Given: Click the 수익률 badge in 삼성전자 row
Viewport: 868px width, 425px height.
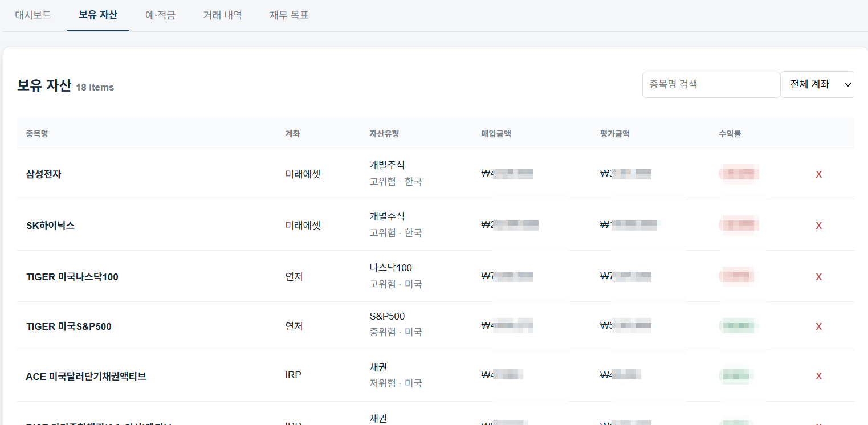Looking at the screenshot, I should click(x=739, y=174).
